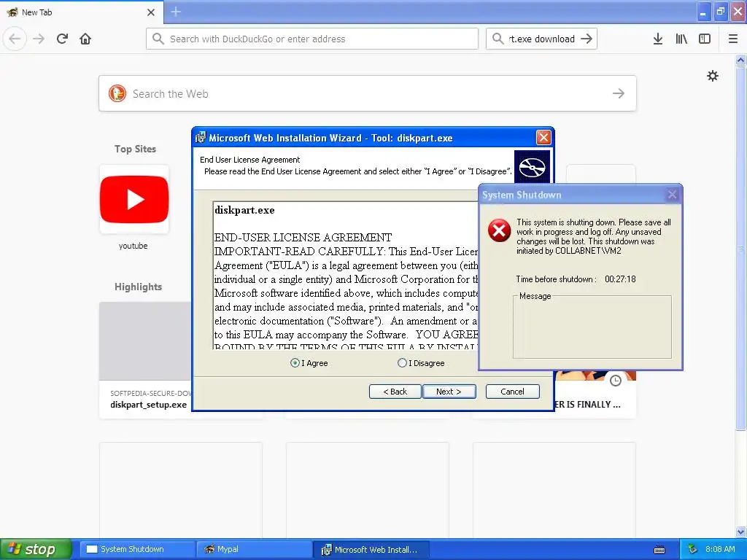This screenshot has height=560, width=747.
Task: Open the downloads panel icon
Action: [x=658, y=39]
